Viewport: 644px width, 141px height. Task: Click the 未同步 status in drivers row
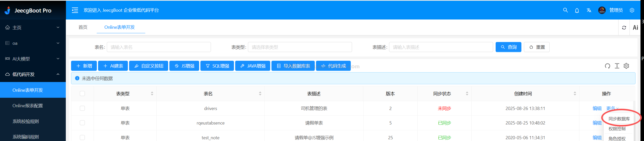444,108
